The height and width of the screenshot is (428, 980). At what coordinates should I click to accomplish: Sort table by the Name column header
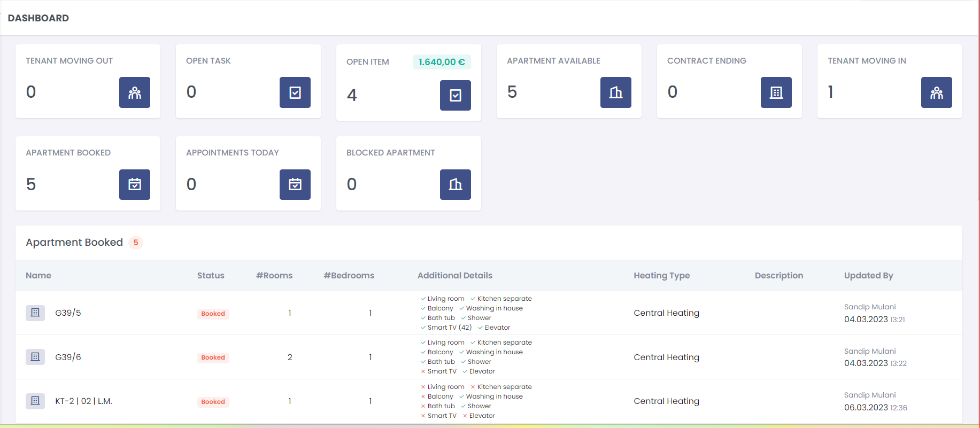tap(38, 276)
